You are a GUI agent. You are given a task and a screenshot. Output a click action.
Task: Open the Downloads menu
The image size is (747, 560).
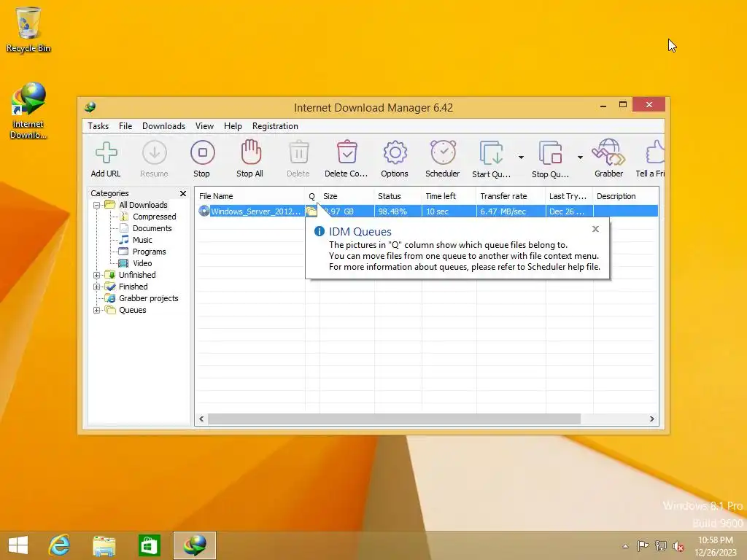[x=163, y=126]
